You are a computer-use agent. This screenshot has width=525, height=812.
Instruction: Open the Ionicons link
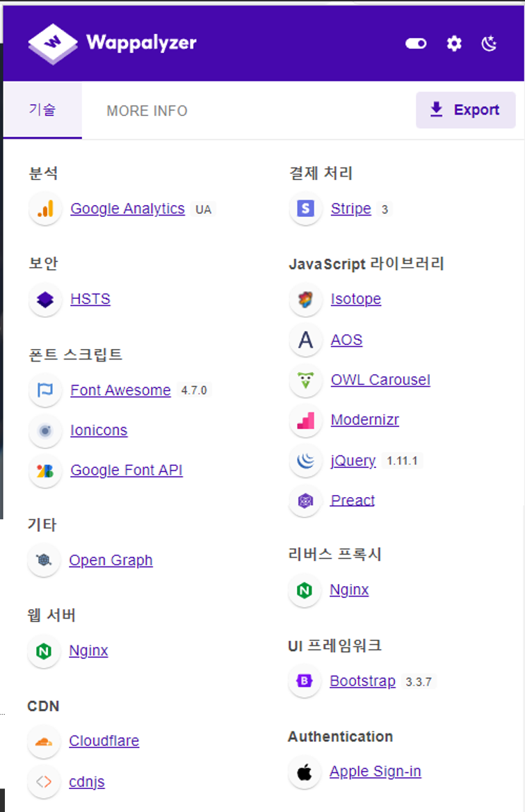pyautogui.click(x=99, y=430)
